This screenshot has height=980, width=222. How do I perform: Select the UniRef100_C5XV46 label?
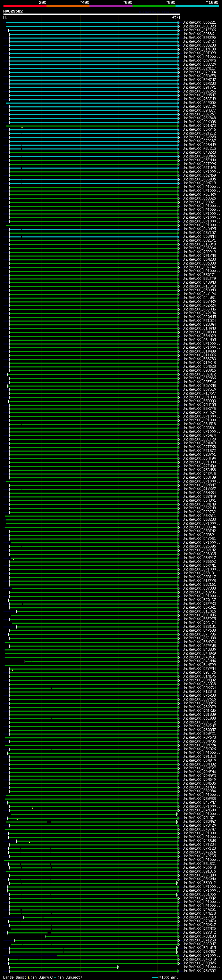(199, 129)
